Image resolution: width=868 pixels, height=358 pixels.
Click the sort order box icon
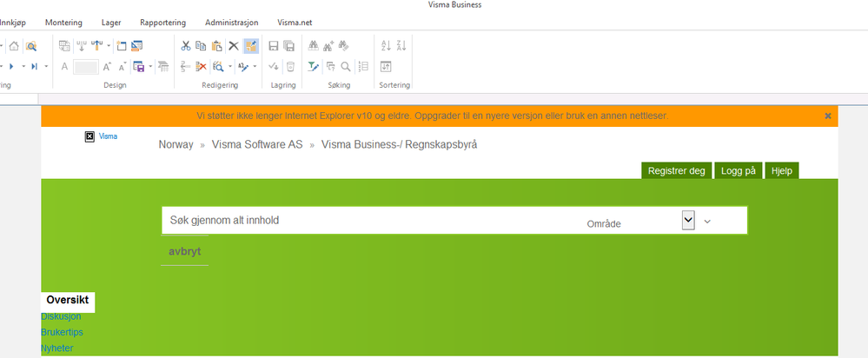387,66
